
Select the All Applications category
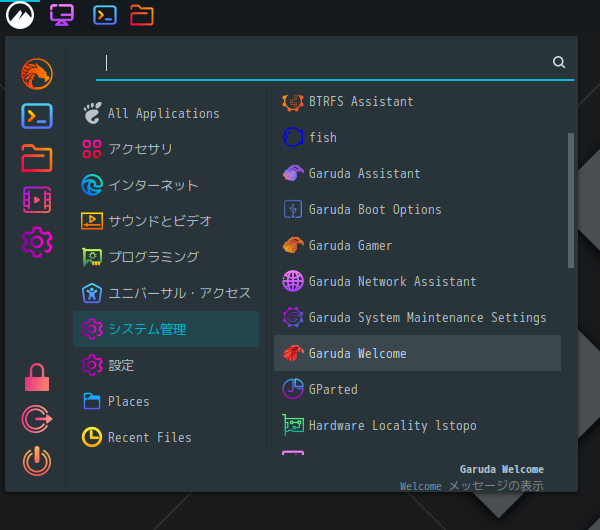[166, 113]
